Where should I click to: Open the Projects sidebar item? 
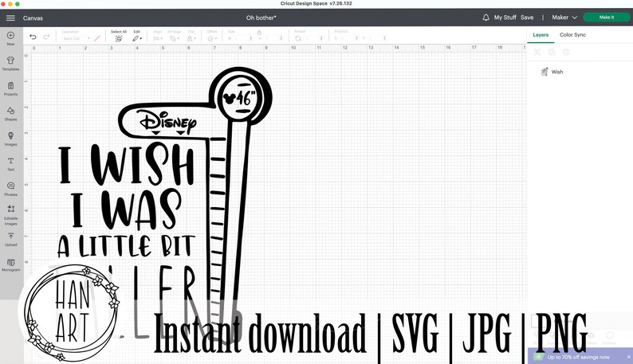coord(10,88)
